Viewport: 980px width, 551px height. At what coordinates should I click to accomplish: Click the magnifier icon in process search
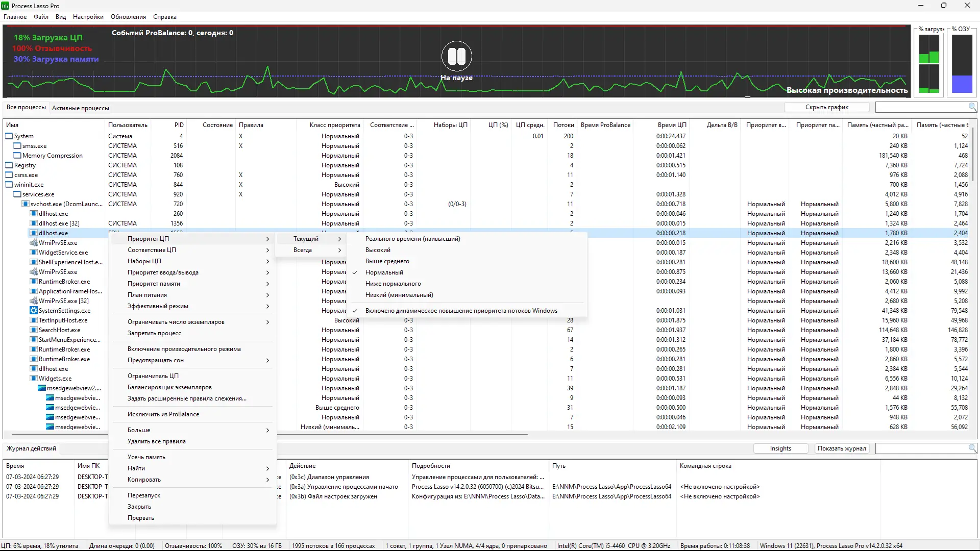tap(972, 107)
